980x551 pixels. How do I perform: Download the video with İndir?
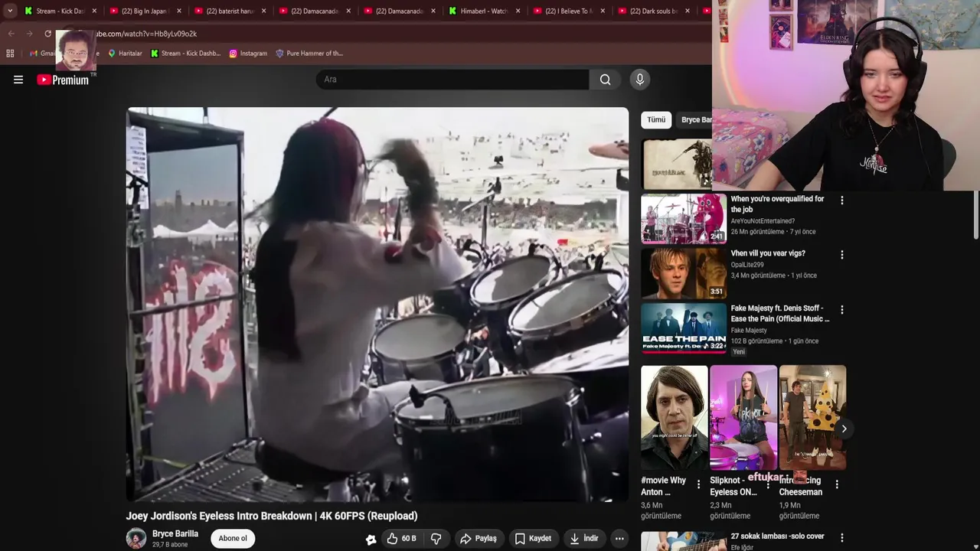point(584,539)
